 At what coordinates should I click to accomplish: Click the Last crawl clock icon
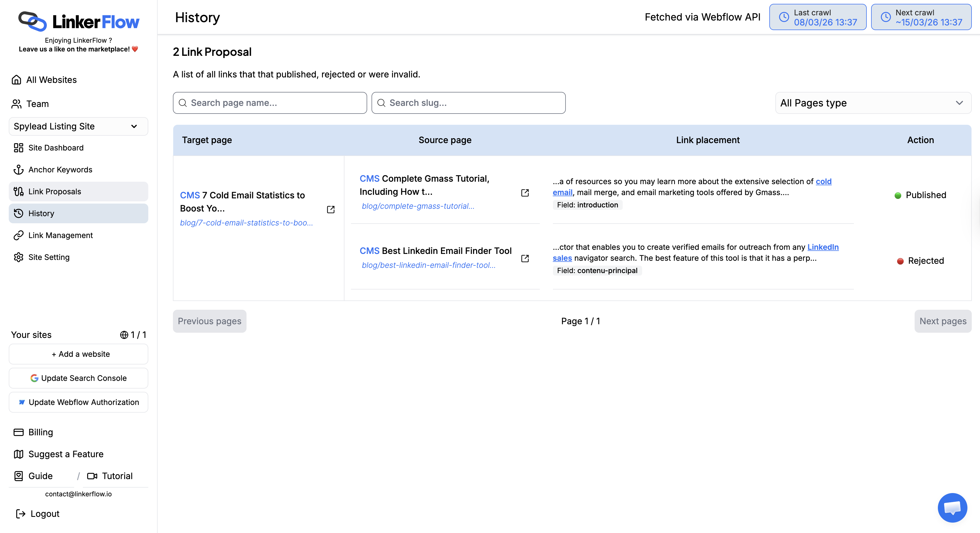(x=784, y=17)
